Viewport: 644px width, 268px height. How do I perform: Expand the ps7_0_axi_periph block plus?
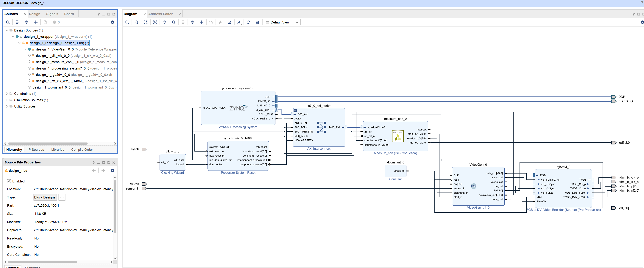tap(295, 111)
